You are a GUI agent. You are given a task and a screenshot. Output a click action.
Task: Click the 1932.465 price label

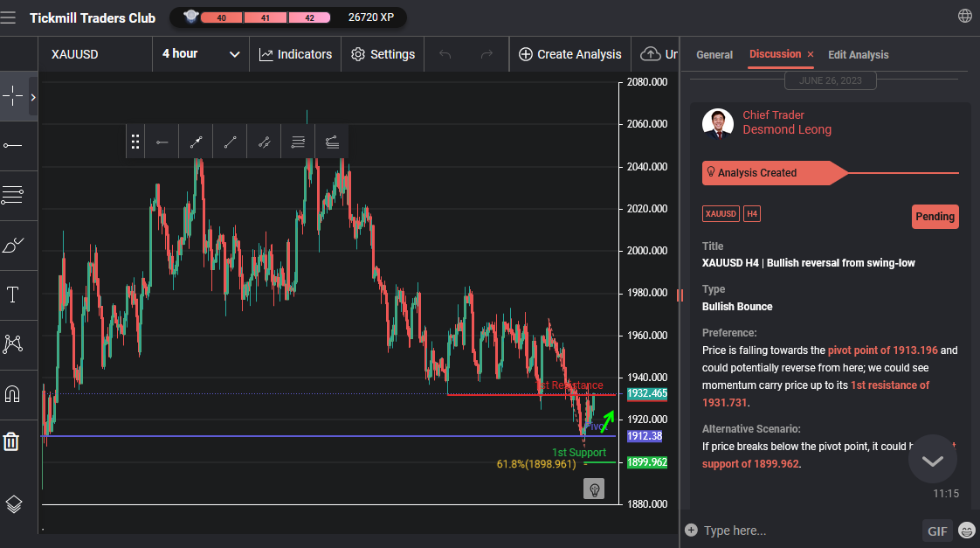point(647,393)
